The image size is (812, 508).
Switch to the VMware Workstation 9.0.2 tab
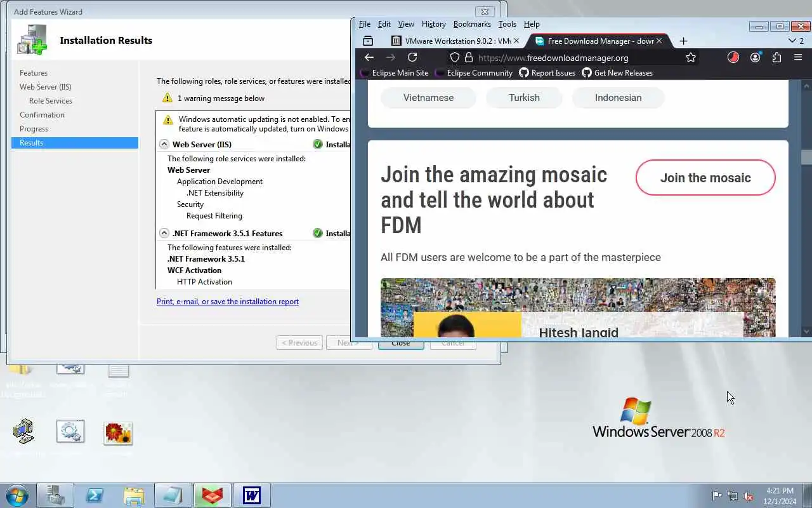click(x=455, y=41)
